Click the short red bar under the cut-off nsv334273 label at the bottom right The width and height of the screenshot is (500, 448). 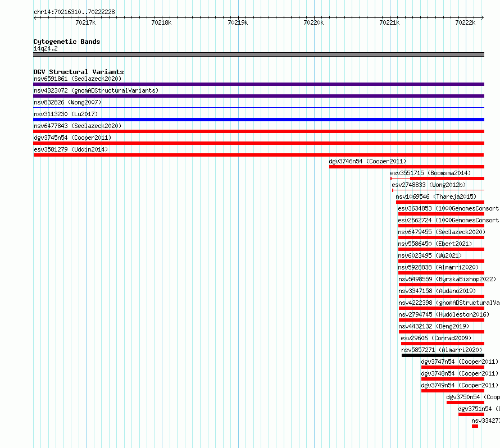(x=475, y=426)
